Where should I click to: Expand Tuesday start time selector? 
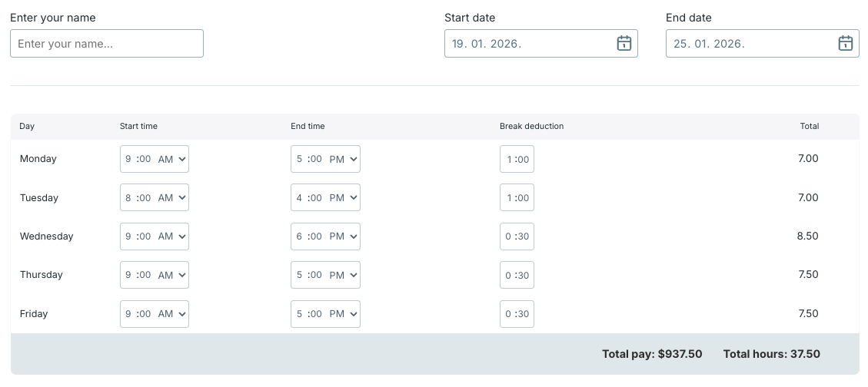coord(155,197)
